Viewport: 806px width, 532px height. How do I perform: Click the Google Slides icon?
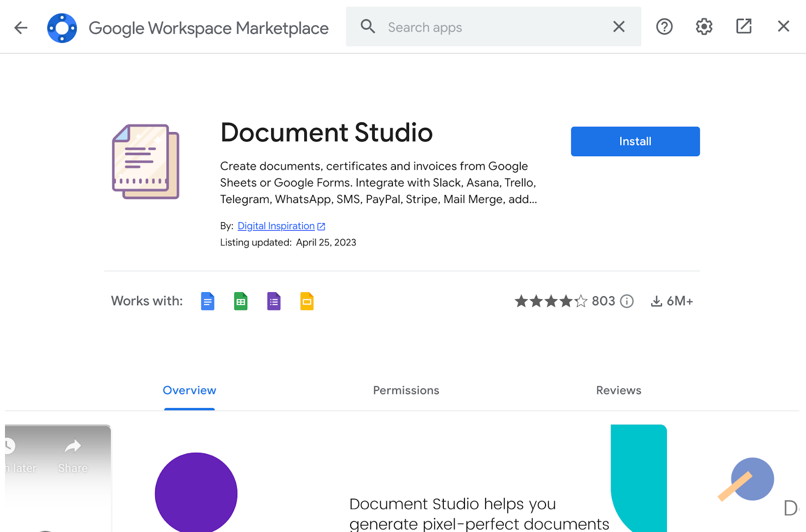point(307,301)
